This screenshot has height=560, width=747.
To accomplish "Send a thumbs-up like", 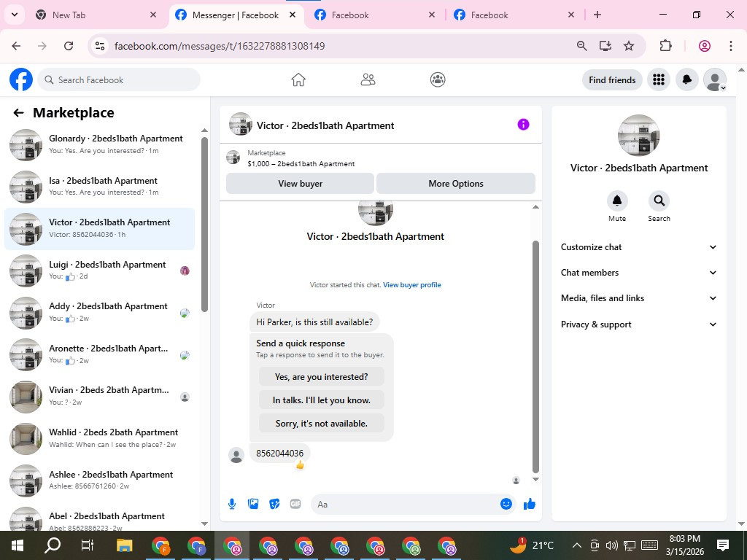I will [530, 504].
